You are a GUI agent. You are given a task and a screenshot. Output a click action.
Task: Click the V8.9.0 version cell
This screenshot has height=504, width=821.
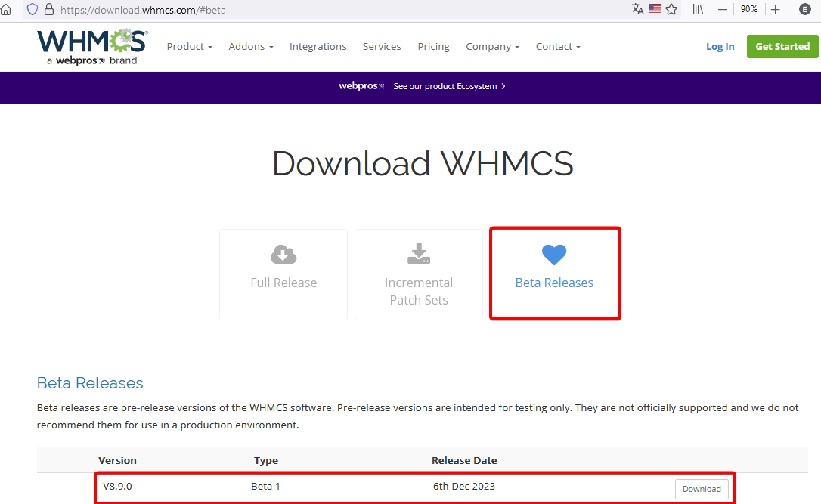pos(117,486)
